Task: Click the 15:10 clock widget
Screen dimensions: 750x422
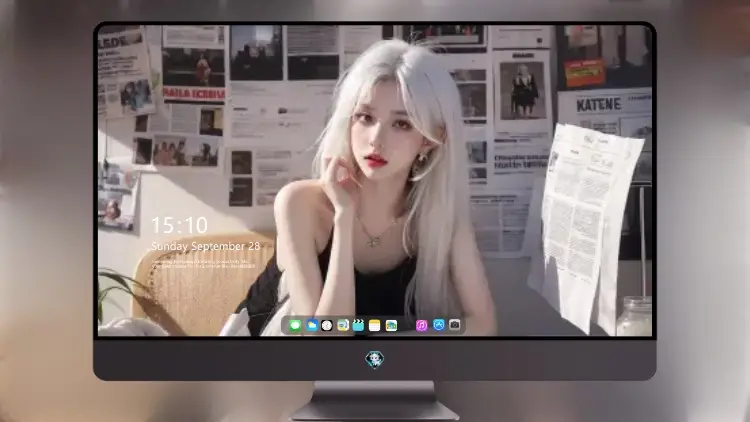Action: pyautogui.click(x=179, y=225)
